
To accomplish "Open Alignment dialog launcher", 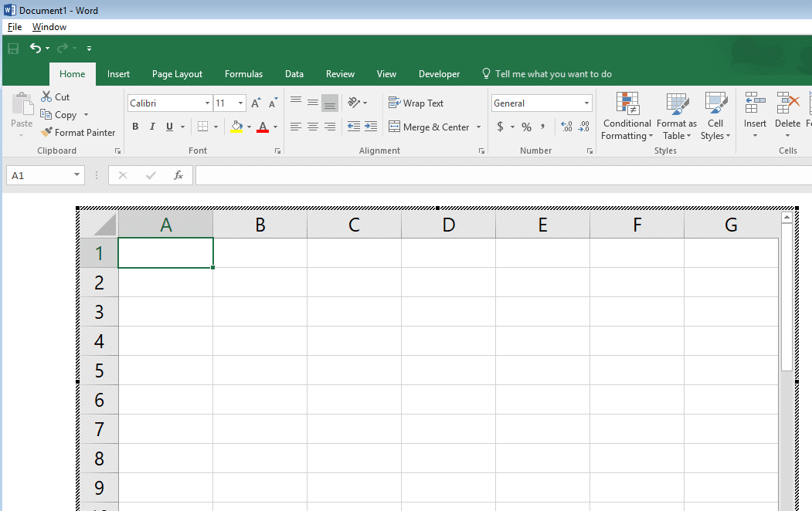I will click(x=481, y=151).
